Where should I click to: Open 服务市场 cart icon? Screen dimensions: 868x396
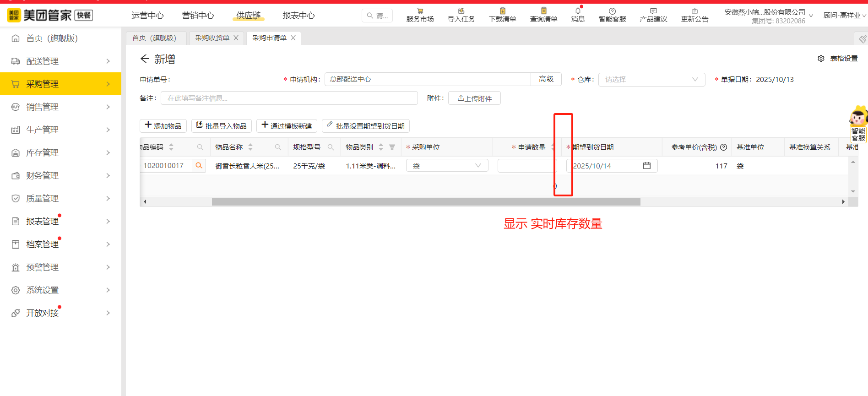(x=420, y=11)
